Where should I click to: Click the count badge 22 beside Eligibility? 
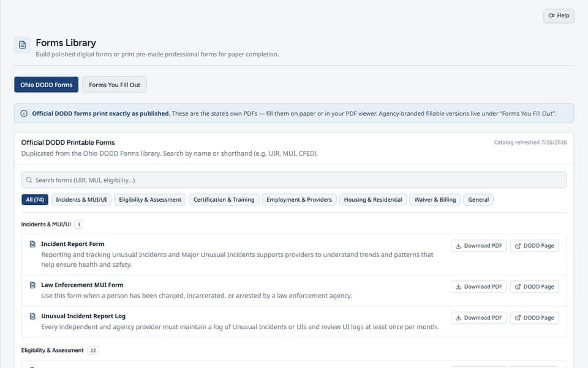pos(93,350)
